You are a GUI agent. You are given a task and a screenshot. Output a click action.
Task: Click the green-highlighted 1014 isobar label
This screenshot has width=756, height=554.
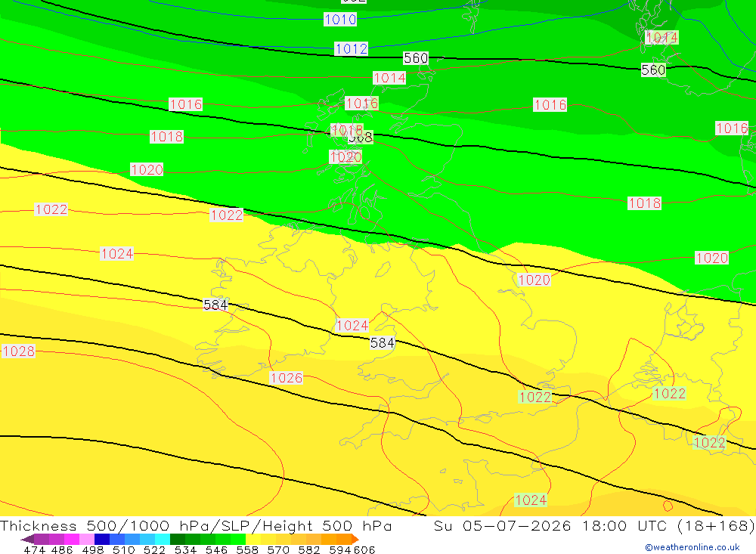click(661, 38)
